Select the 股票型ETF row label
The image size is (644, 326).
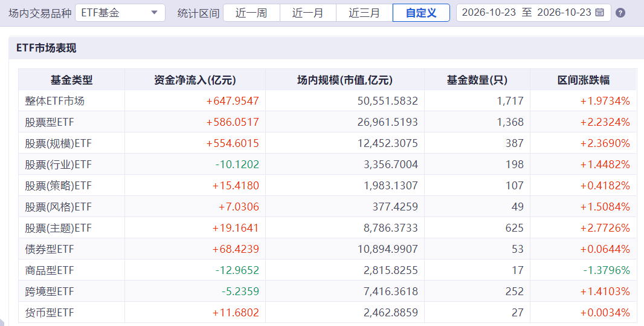(50, 122)
